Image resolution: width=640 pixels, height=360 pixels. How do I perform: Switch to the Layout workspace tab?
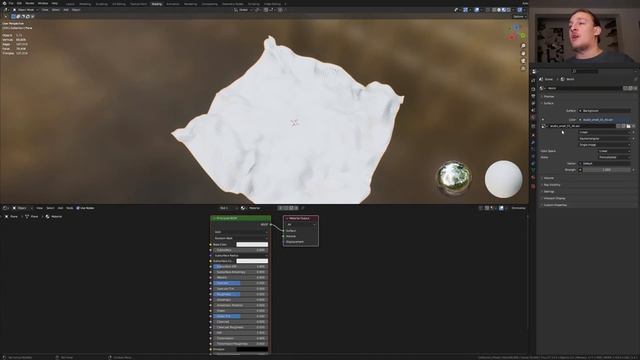point(70,4)
